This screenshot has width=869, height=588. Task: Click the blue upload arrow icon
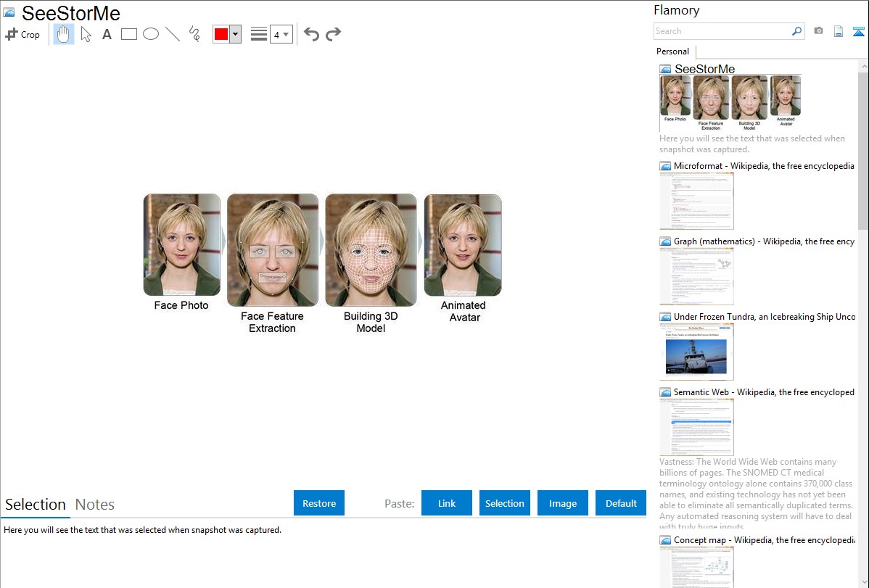[x=858, y=31]
